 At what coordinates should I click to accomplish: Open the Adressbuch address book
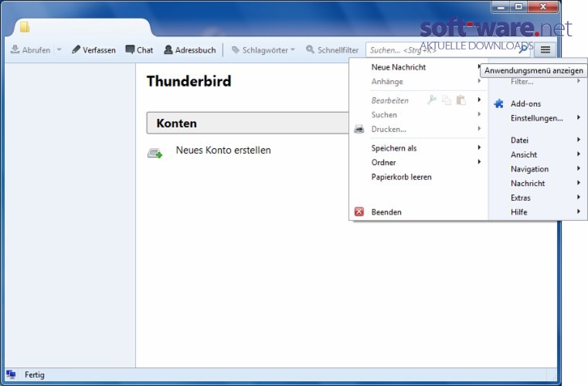point(190,50)
